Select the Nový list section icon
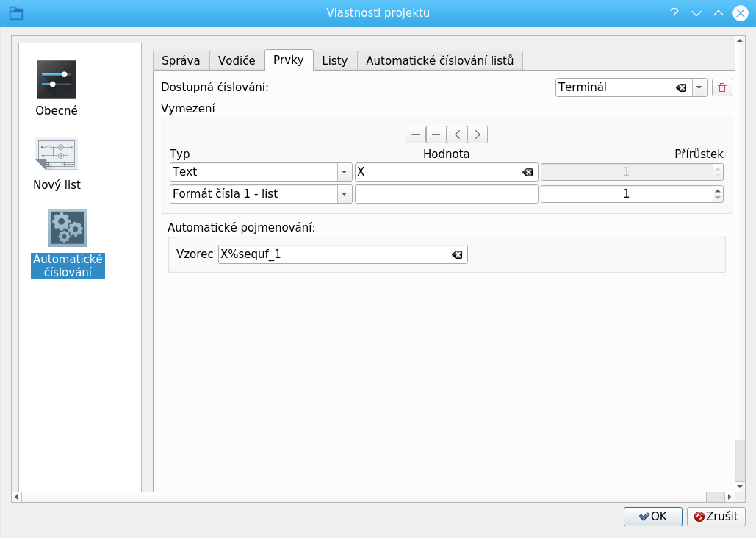 point(57,154)
